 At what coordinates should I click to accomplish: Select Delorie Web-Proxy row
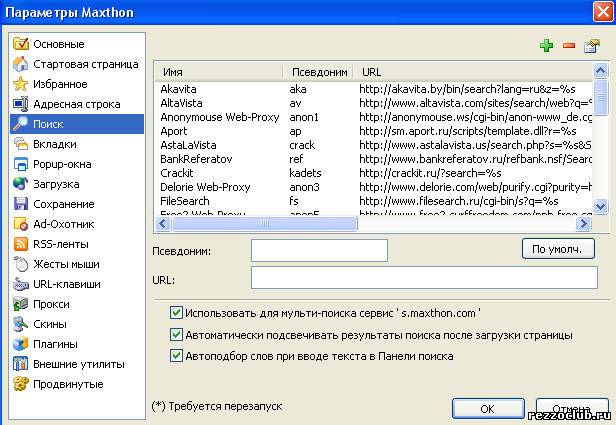point(374,187)
